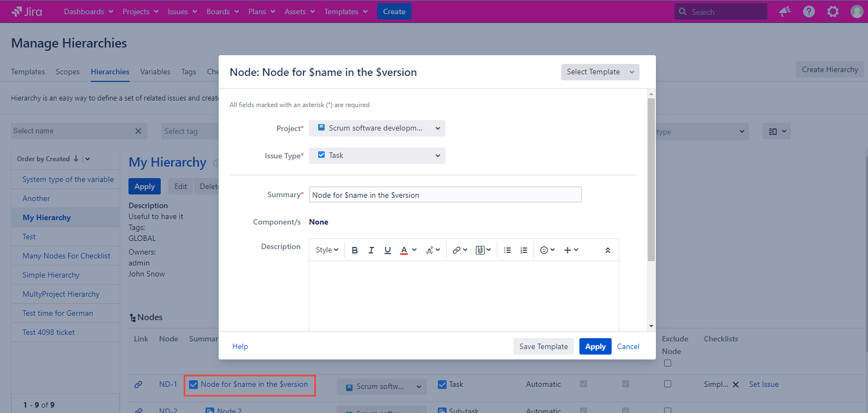
Task: Open the Dashboards menu in navbar
Action: point(89,11)
